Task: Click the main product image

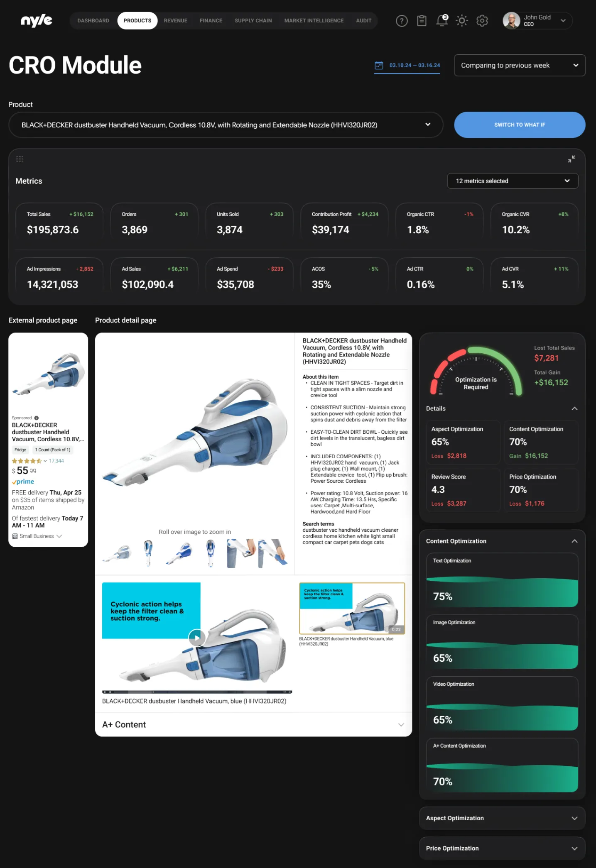Action: click(x=195, y=432)
